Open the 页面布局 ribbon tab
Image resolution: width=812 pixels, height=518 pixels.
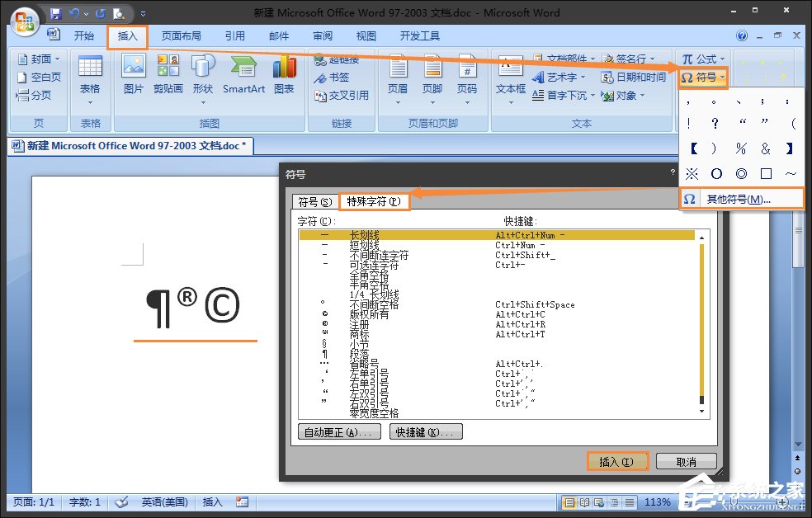[x=181, y=35]
